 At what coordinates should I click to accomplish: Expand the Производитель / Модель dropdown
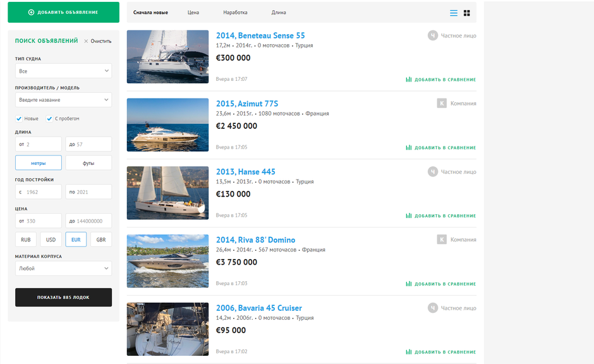(63, 100)
